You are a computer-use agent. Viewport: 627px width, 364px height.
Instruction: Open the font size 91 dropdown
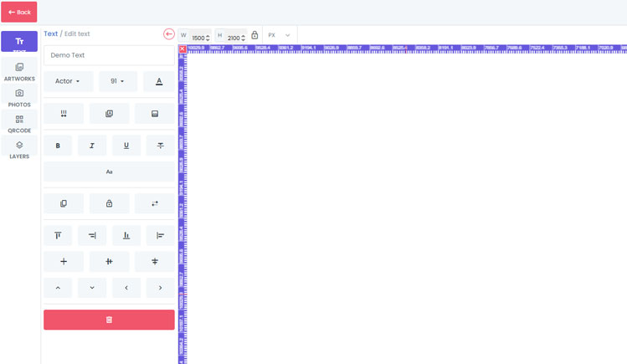point(118,81)
